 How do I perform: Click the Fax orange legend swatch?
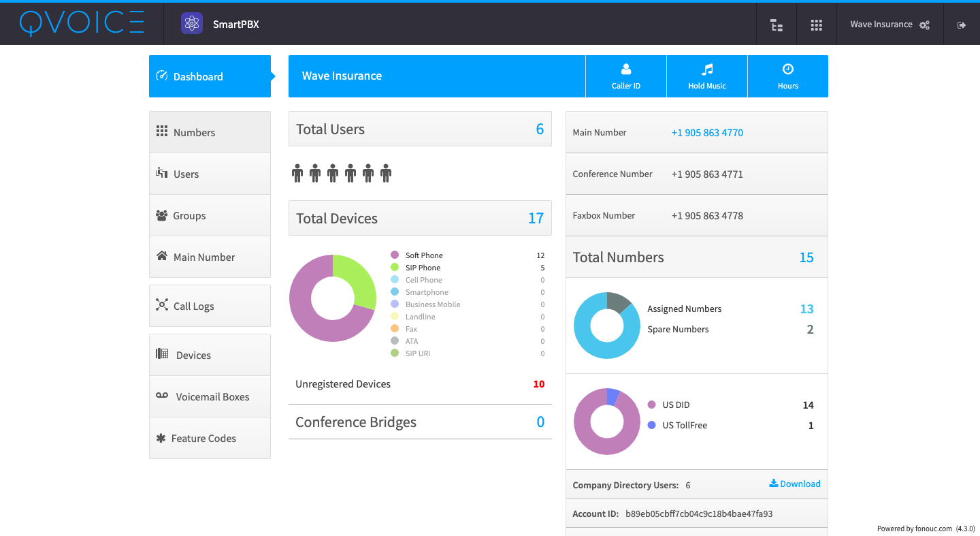[x=395, y=329]
